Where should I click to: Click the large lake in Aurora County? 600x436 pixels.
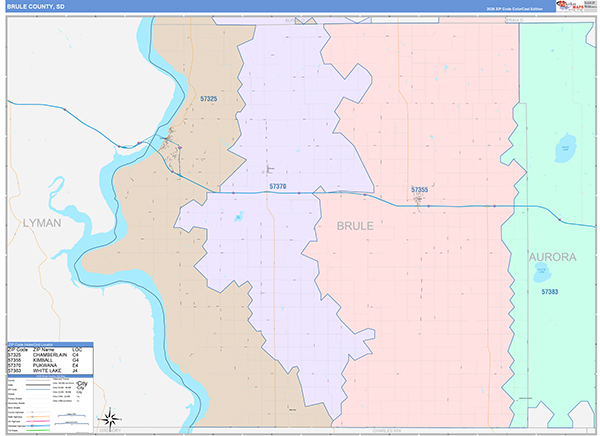(565, 148)
